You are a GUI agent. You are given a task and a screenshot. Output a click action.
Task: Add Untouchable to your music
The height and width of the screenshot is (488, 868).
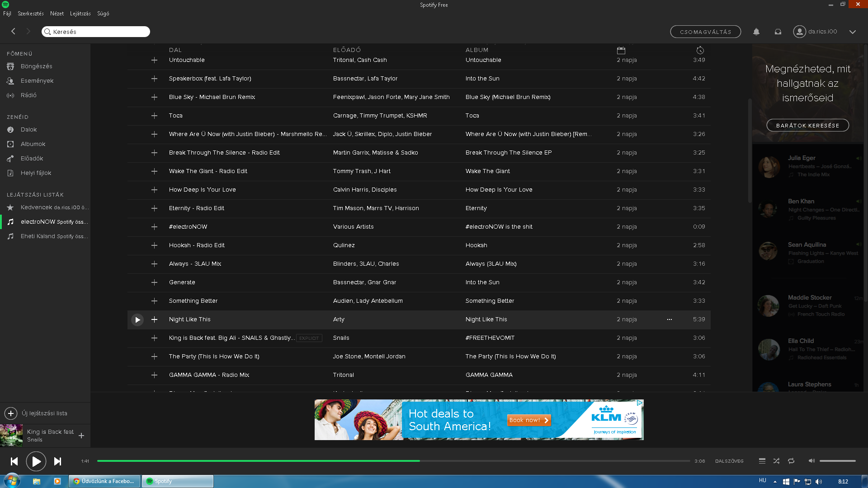[154, 60]
